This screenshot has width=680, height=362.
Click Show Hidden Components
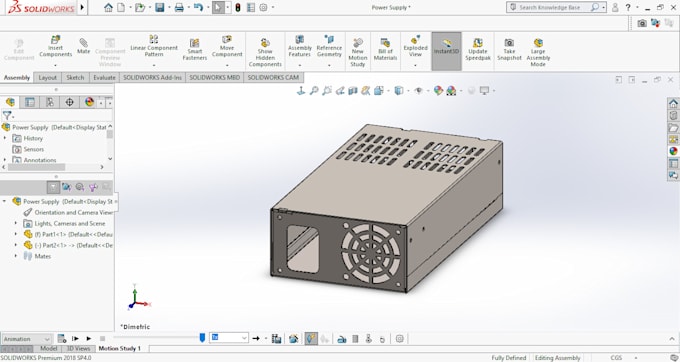pyautogui.click(x=265, y=52)
